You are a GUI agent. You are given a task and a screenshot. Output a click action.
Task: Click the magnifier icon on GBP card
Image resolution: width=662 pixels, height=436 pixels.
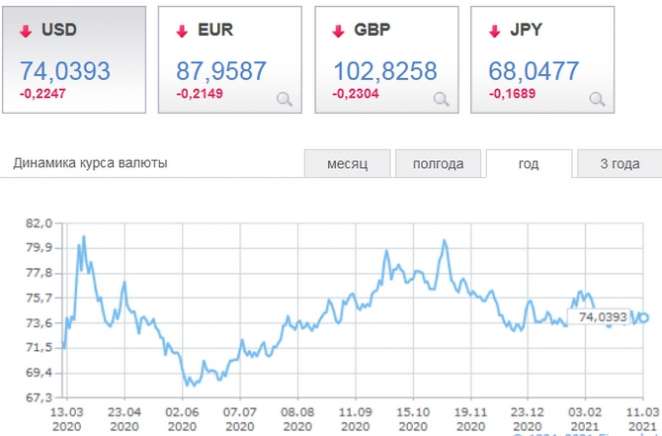(441, 98)
